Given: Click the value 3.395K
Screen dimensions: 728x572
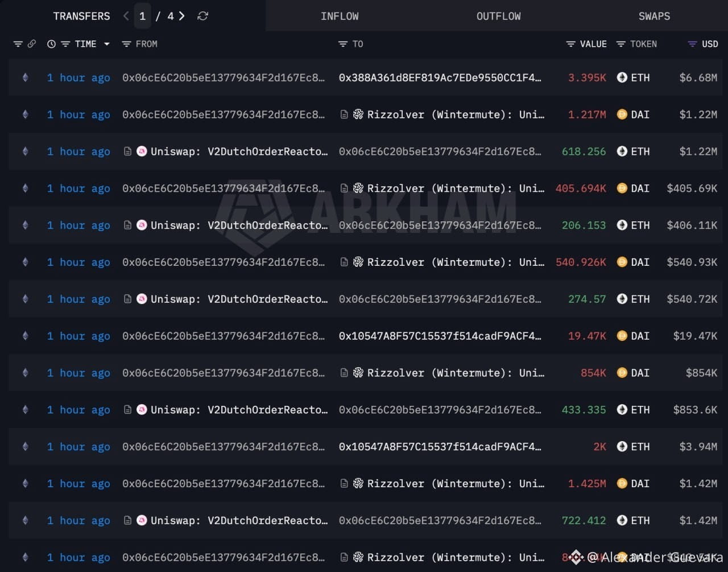Looking at the screenshot, I should coord(587,77).
